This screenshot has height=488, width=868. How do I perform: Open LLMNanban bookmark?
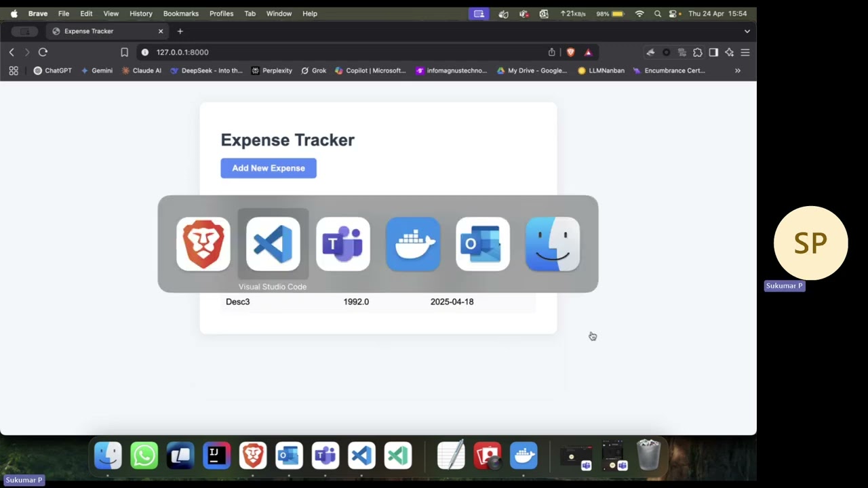(x=601, y=70)
